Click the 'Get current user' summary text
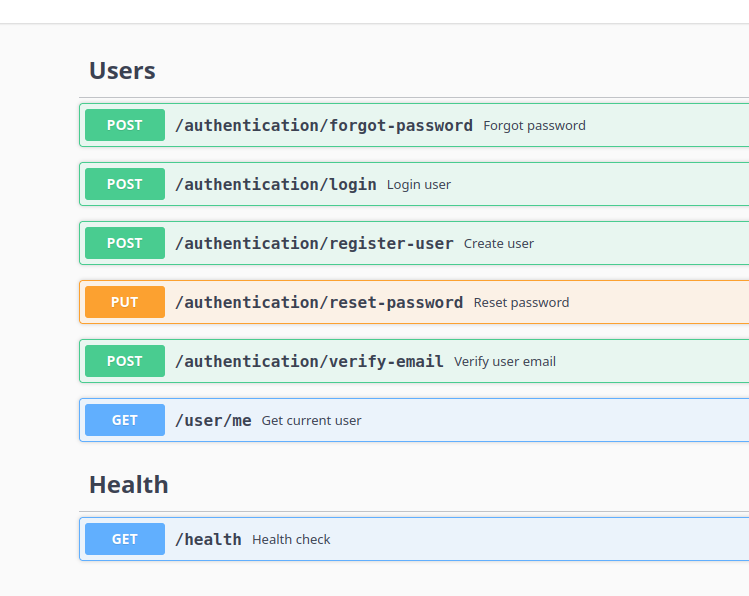749x596 pixels. pos(311,421)
